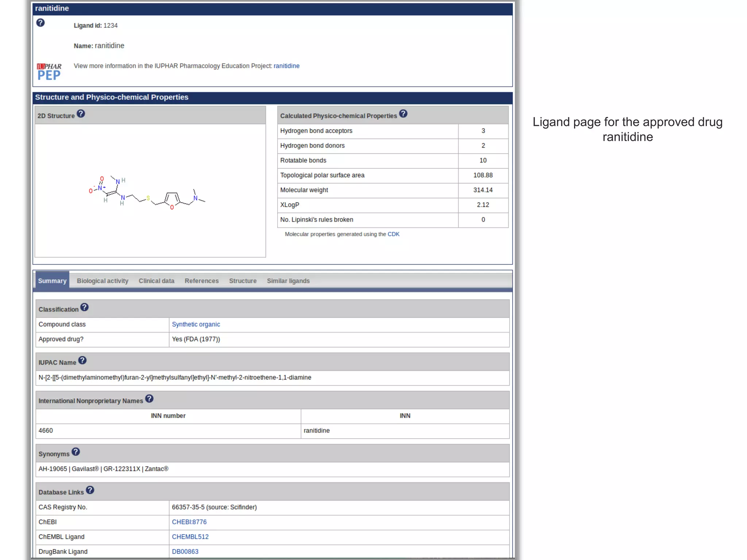Open the DB00863 DrugBank link
Viewport: 747px width, 560px height.
coord(185,552)
